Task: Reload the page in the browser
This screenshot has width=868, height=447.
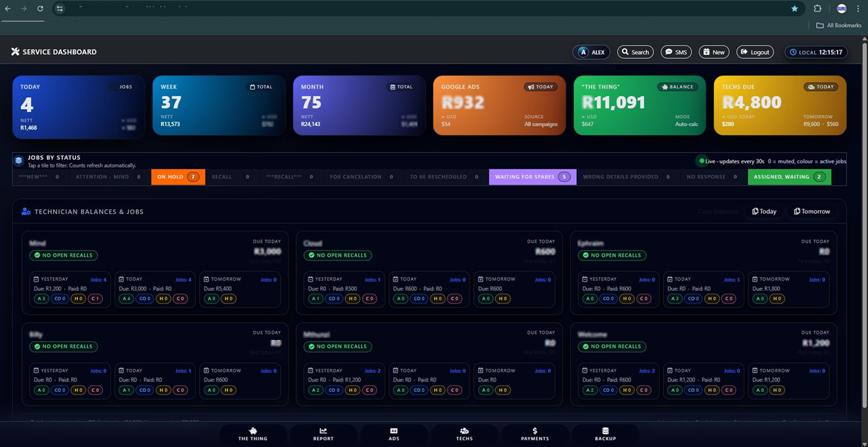Action: [40, 8]
